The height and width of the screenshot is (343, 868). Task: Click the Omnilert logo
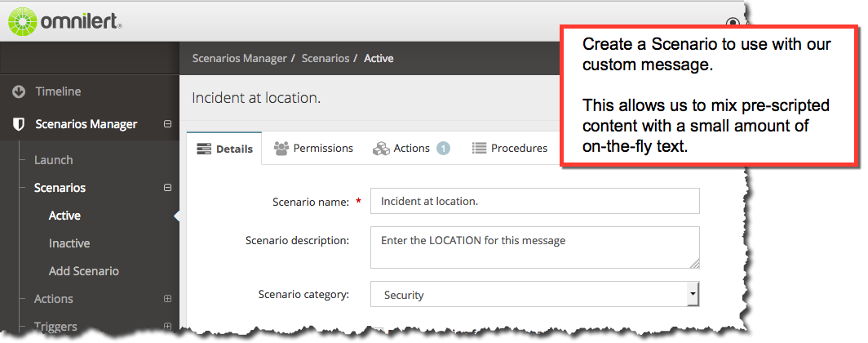(65, 22)
